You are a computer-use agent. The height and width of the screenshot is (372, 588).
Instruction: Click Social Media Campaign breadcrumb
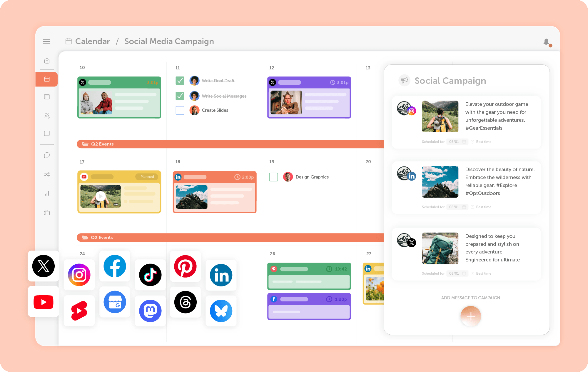coord(169,41)
